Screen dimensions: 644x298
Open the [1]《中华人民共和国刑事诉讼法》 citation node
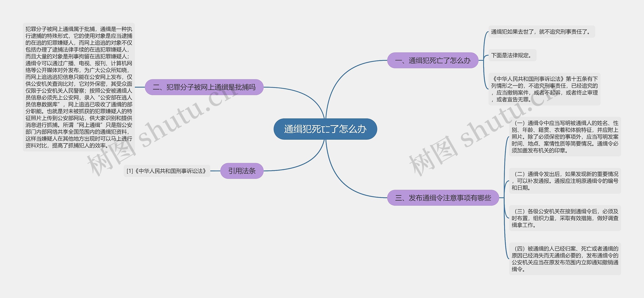167,171
